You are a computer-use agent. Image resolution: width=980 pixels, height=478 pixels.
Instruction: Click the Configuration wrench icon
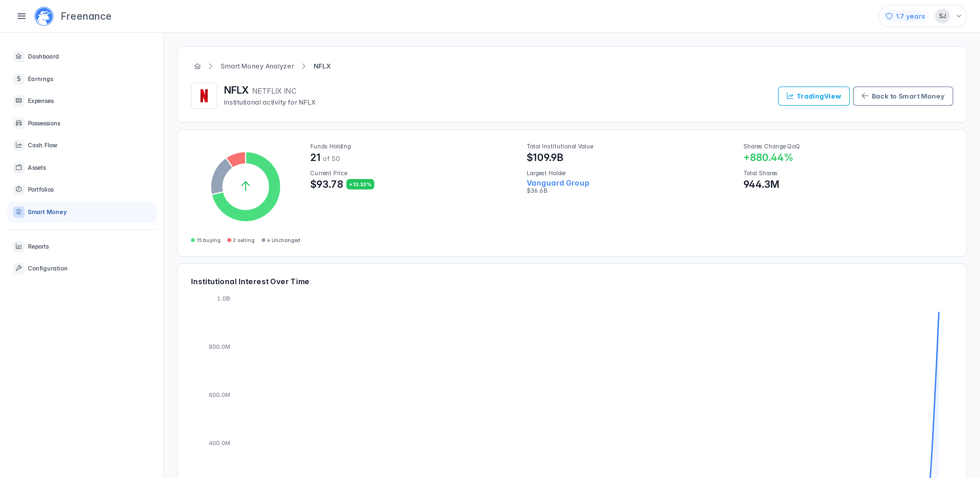(19, 268)
